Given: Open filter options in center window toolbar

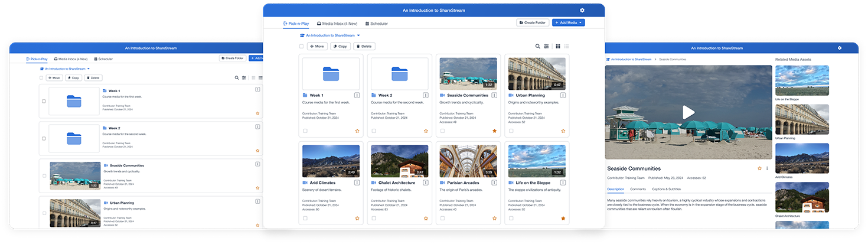Looking at the screenshot, I should pyautogui.click(x=546, y=46).
